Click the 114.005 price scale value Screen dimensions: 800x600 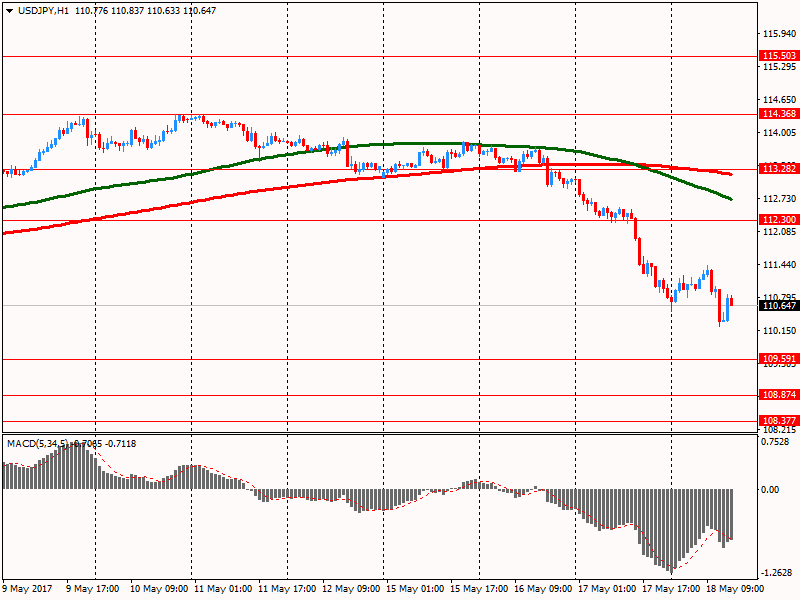tap(779, 133)
